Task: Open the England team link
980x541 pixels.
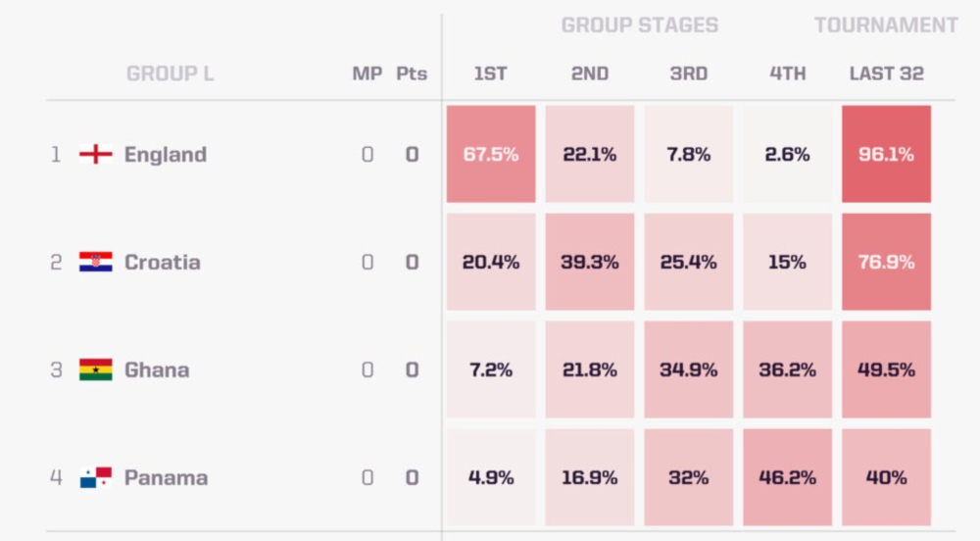Action: (x=165, y=154)
